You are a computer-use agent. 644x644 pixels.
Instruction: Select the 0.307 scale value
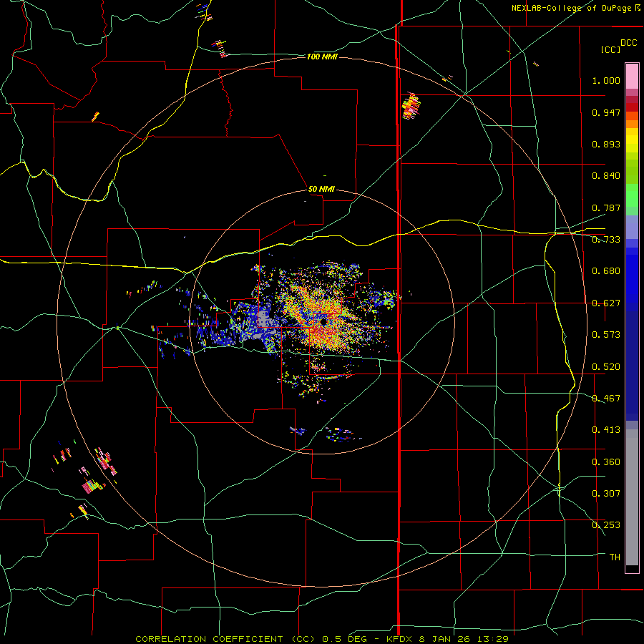(606, 494)
